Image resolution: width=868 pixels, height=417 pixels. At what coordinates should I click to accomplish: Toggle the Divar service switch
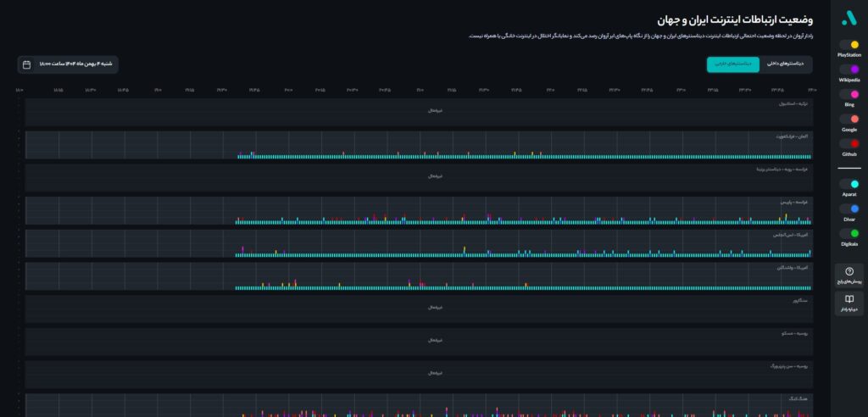pyautogui.click(x=849, y=208)
